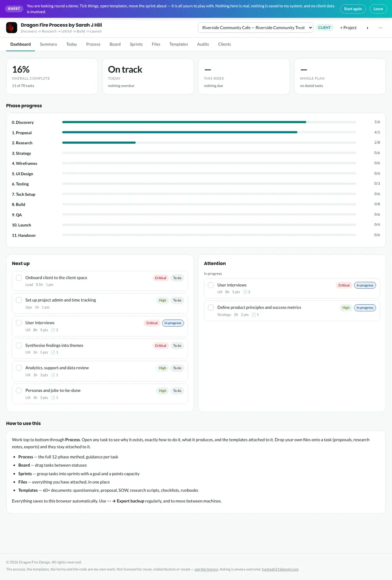
Task: Open document icon on Personas and jobs-to-be-done
Action: 53,398
